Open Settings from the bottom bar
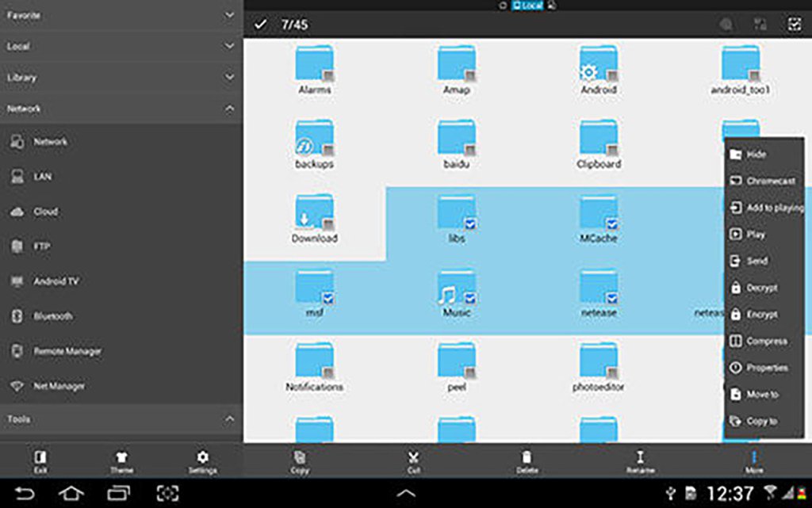Viewport: 812px width, 508px height. pyautogui.click(x=202, y=461)
